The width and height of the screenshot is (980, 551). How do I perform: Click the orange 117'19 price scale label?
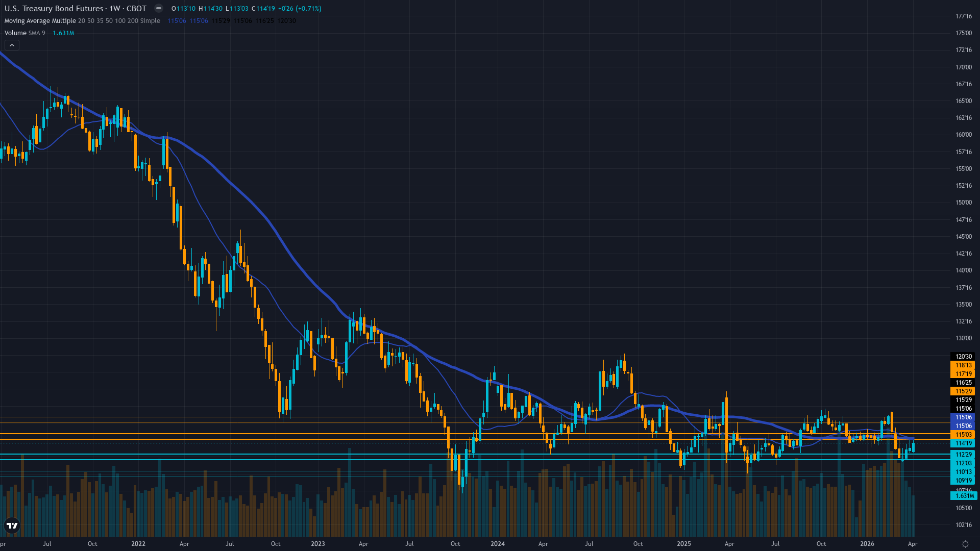click(963, 374)
